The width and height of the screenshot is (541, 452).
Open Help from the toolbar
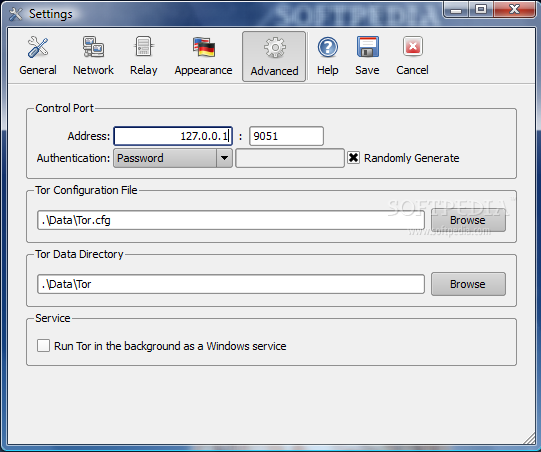[327, 56]
